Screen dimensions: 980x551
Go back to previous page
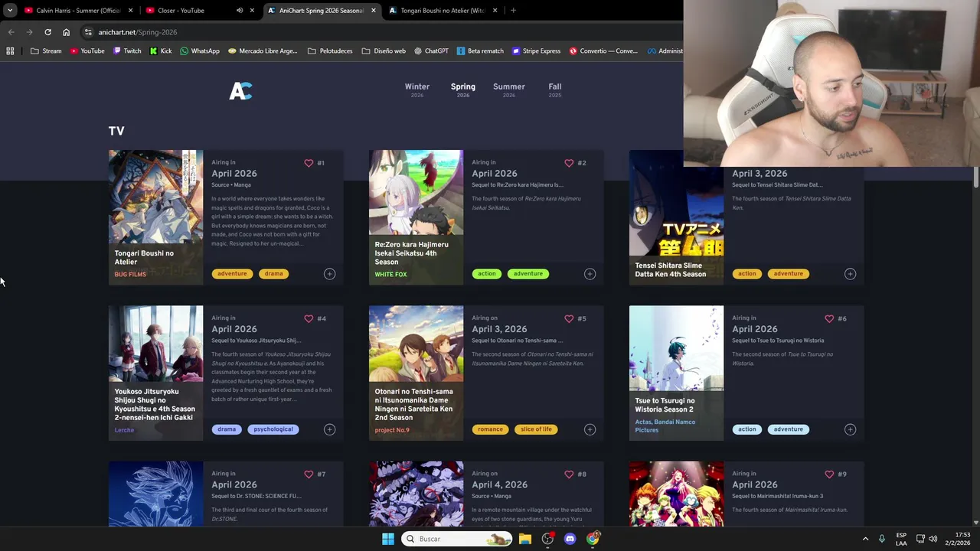coord(11,32)
